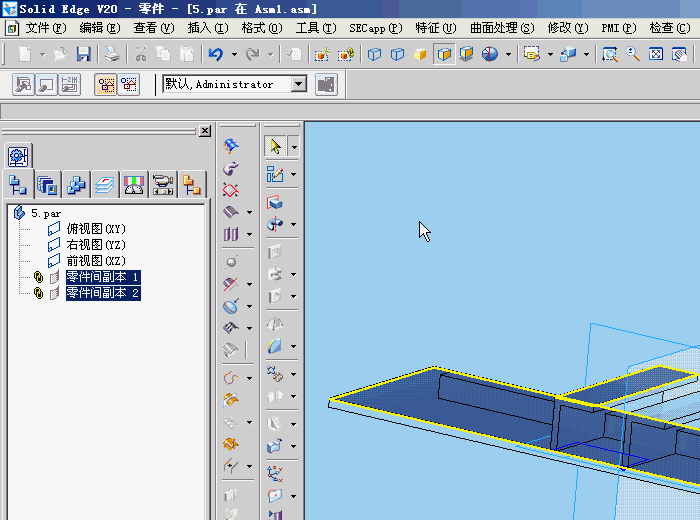Click the Paste clipboard icon

click(x=187, y=54)
